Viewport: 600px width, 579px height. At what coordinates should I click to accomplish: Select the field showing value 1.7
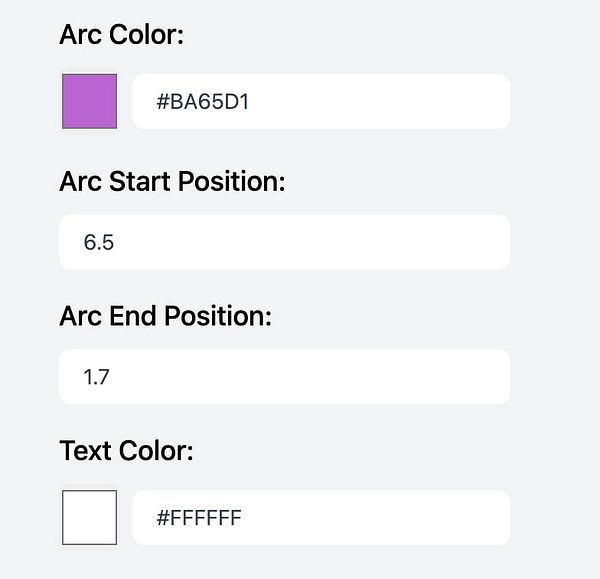[x=284, y=377]
